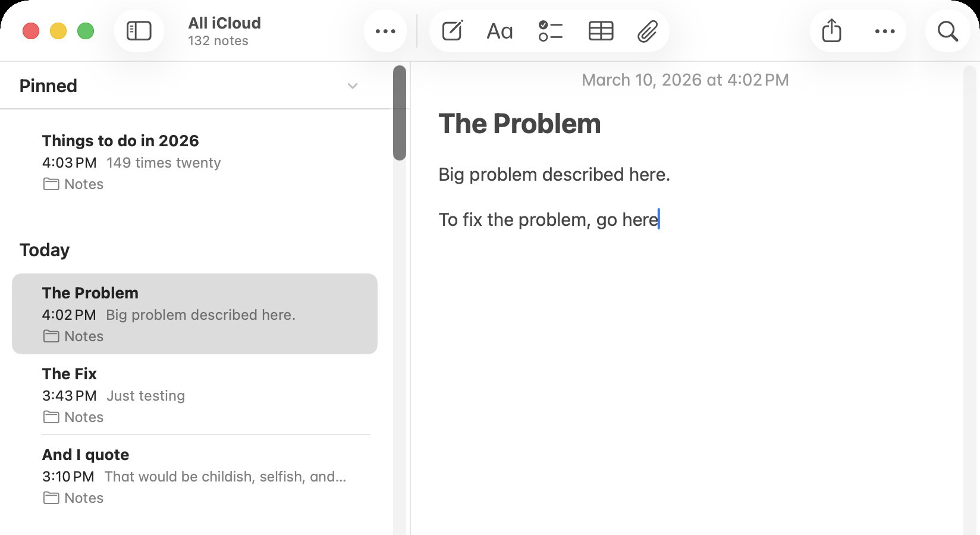980x535 pixels.
Task: Open the note actions ellipsis menu
Action: click(885, 31)
